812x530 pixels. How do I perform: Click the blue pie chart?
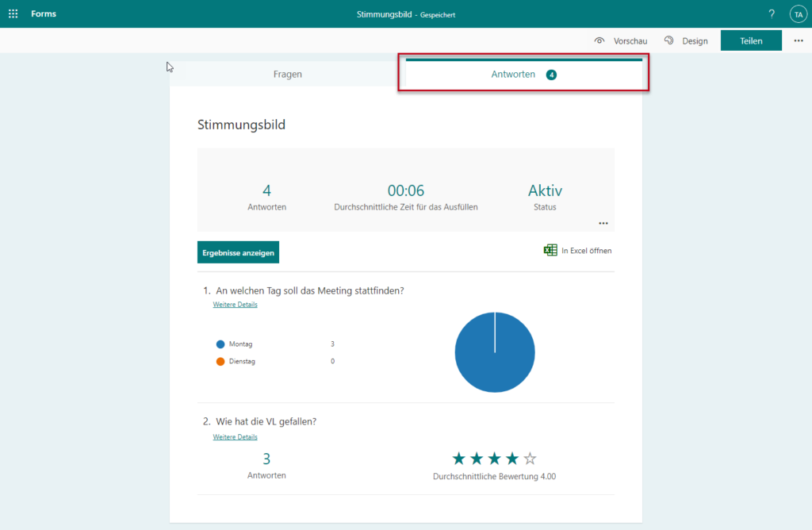coord(495,352)
